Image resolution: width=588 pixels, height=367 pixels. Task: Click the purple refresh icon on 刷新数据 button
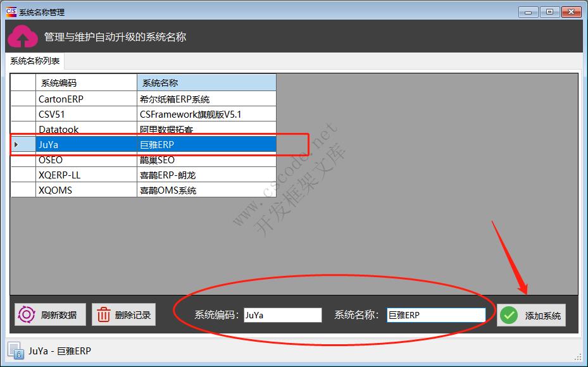[25, 314]
